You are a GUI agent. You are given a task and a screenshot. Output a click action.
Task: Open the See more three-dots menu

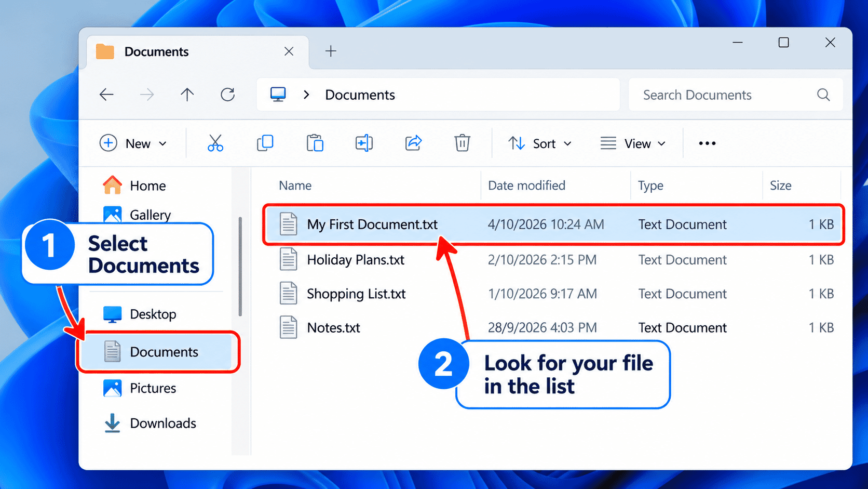tap(707, 143)
